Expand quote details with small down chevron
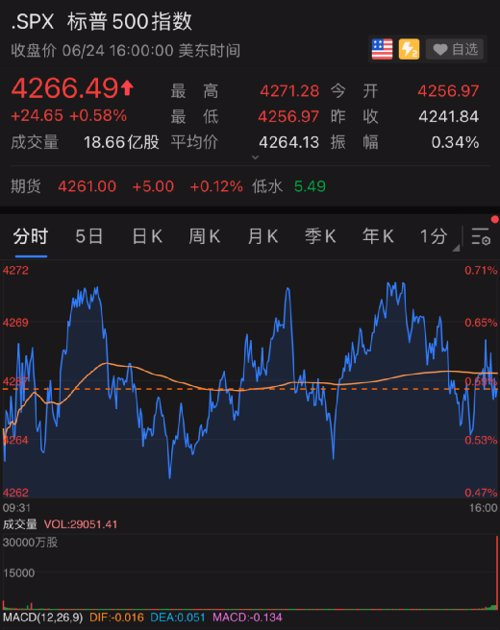The image size is (500, 630). coord(255,157)
